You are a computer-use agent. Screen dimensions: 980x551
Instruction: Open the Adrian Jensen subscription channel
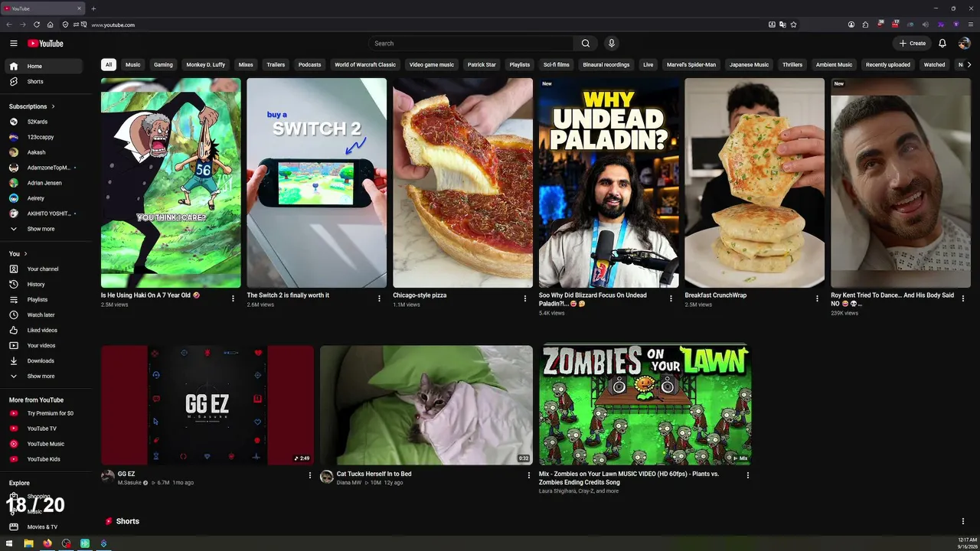pyautogui.click(x=46, y=183)
